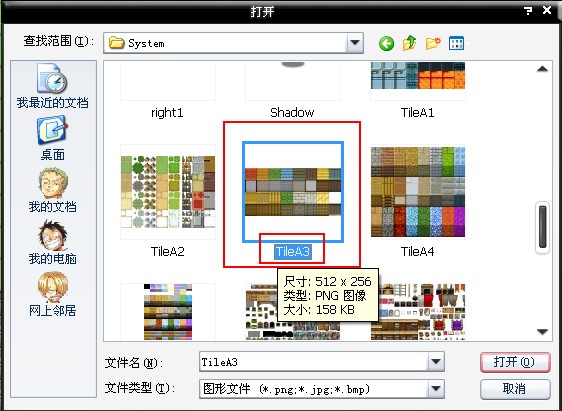Click into the TileA3 filename input field
Screen dimensions: 562x411
(314, 362)
